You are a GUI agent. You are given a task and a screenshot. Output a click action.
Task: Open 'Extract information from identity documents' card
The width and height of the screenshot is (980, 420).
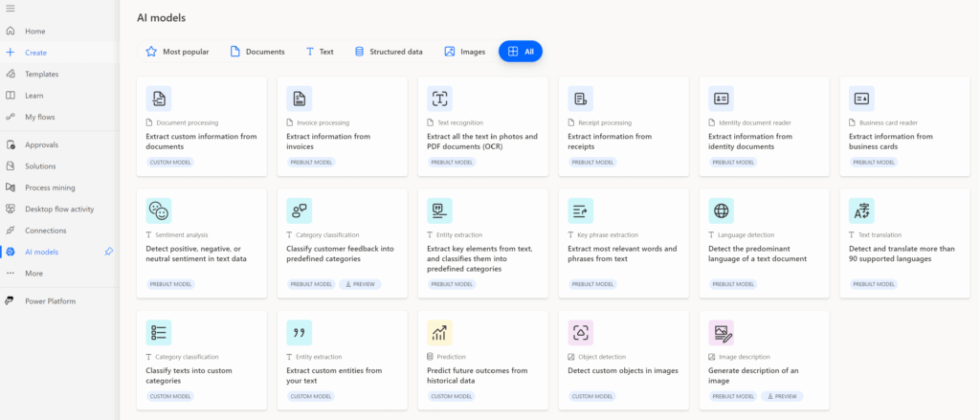765,127
